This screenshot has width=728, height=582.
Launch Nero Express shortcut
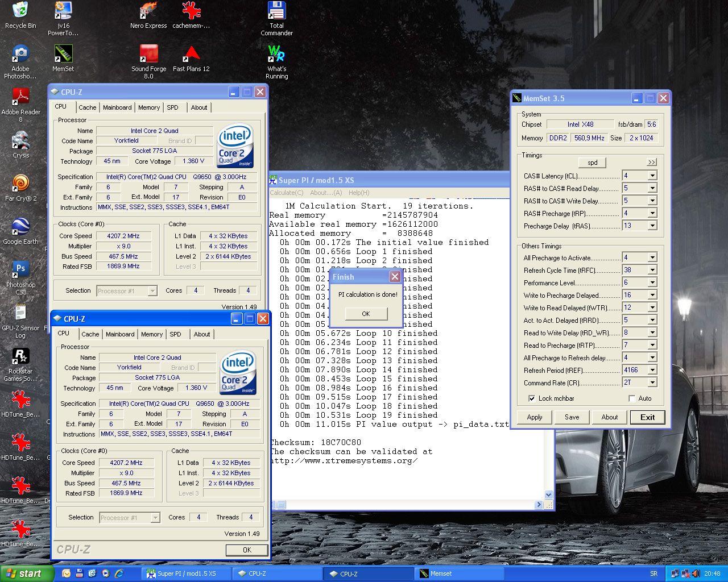[148, 15]
